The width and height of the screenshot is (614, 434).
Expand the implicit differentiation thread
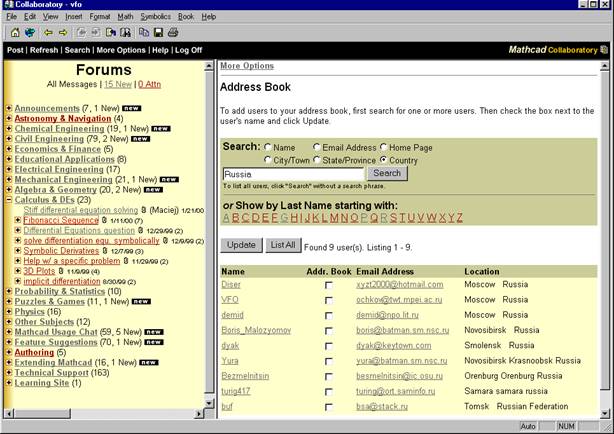(18, 281)
